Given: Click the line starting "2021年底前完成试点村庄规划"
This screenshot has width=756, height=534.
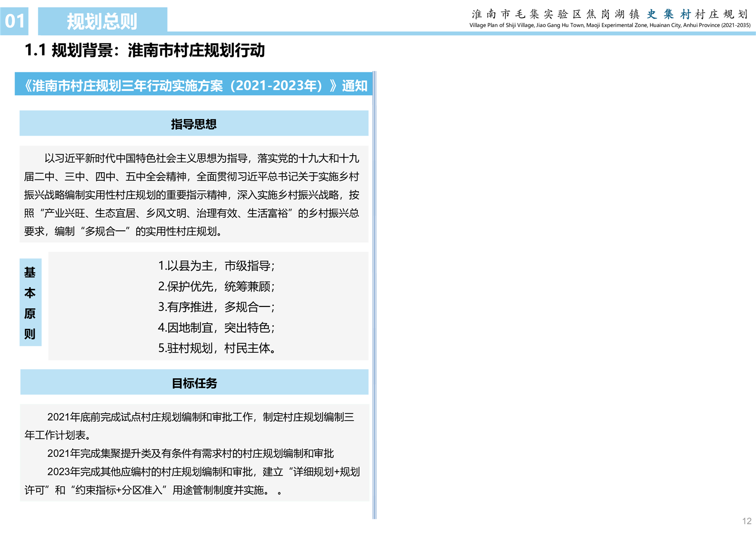Looking at the screenshot, I should [x=200, y=417].
